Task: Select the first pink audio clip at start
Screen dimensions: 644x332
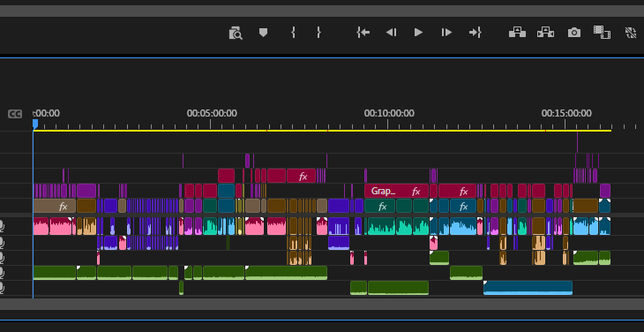Action: tap(41, 226)
